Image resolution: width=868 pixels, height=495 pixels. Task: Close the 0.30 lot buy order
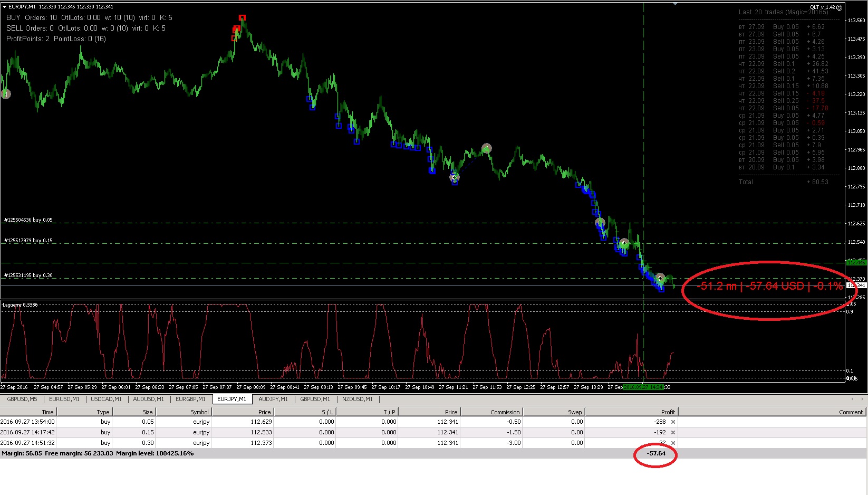673,443
